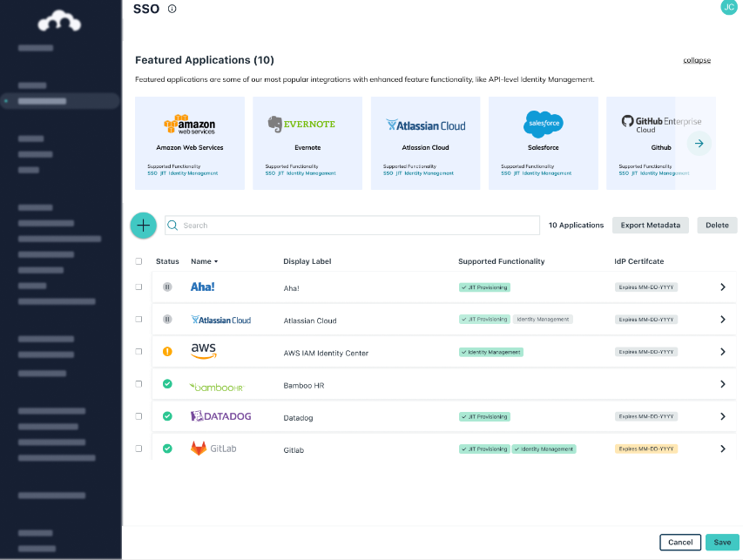This screenshot has height=560, width=743.
Task: Click the Identity Management tag on the Gitlab row
Action: pos(544,449)
